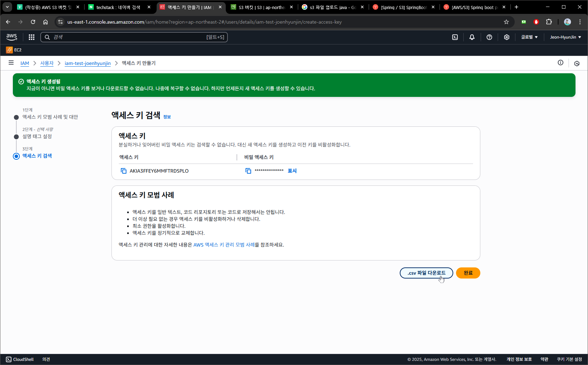Expand the Jeon-HyunJin account menu
This screenshot has width=588, height=365.
click(x=565, y=37)
